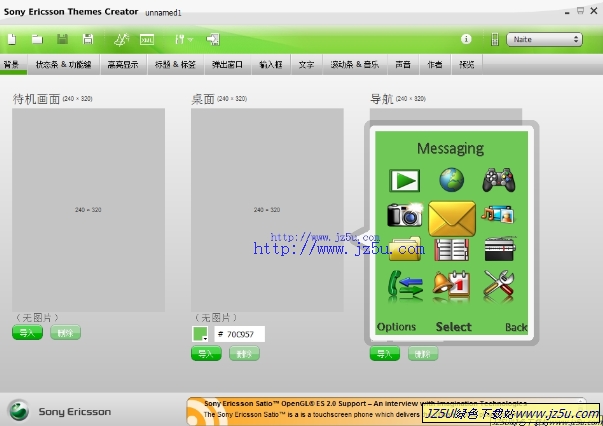Import image for 待机画面
Image resolution: width=603 pixels, height=426 pixels.
pos(27,333)
